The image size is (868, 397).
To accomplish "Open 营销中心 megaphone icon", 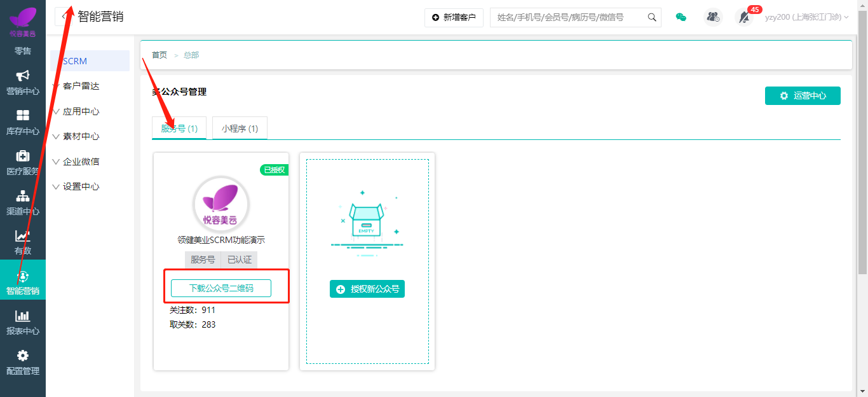I will [x=23, y=76].
